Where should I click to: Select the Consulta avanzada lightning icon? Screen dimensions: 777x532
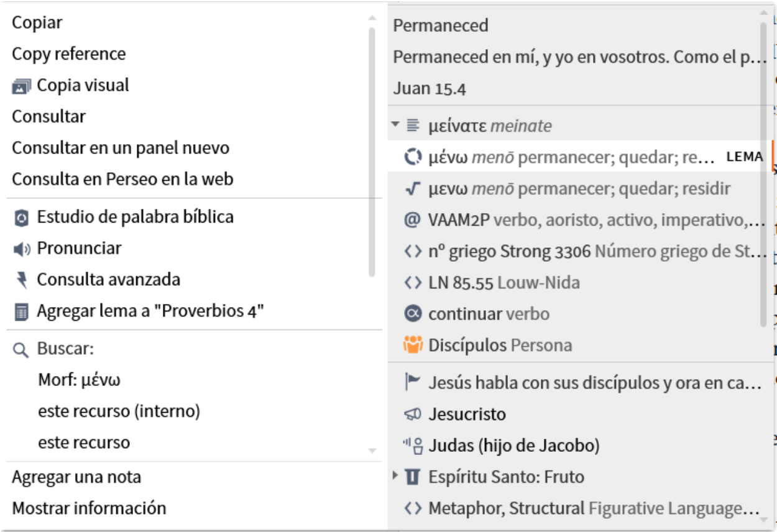click(x=22, y=280)
